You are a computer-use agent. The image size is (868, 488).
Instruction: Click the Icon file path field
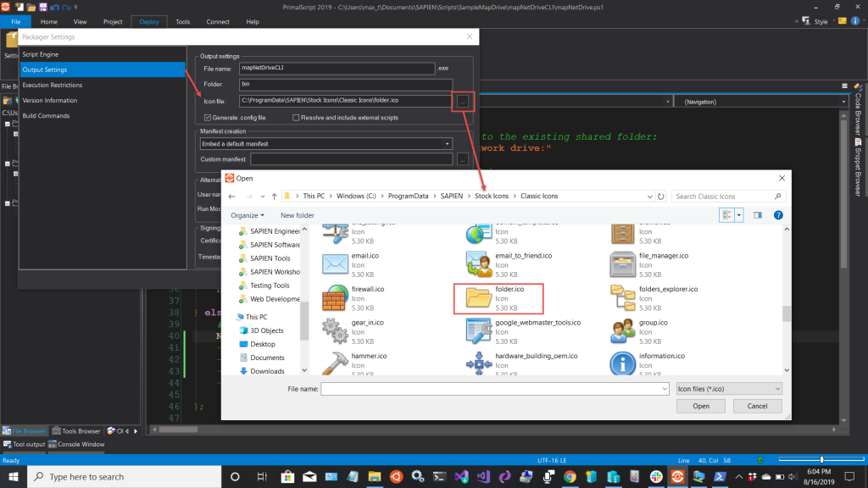[x=346, y=101]
